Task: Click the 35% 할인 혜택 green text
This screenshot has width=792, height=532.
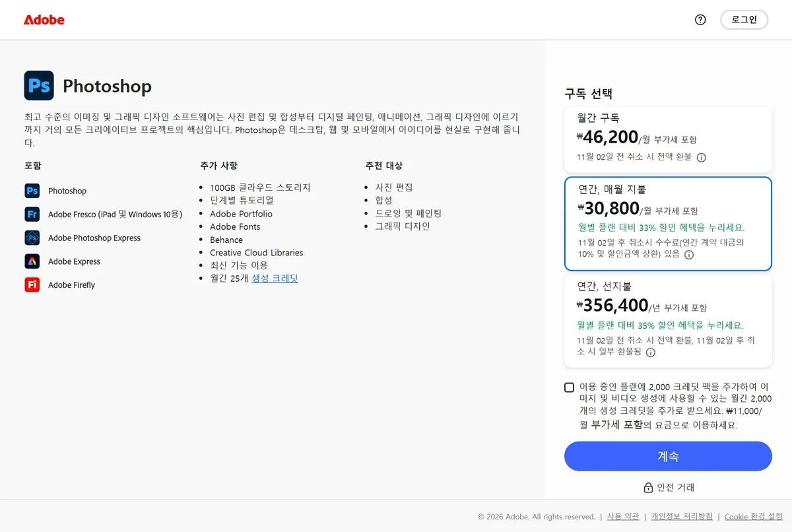Action: 661,325
